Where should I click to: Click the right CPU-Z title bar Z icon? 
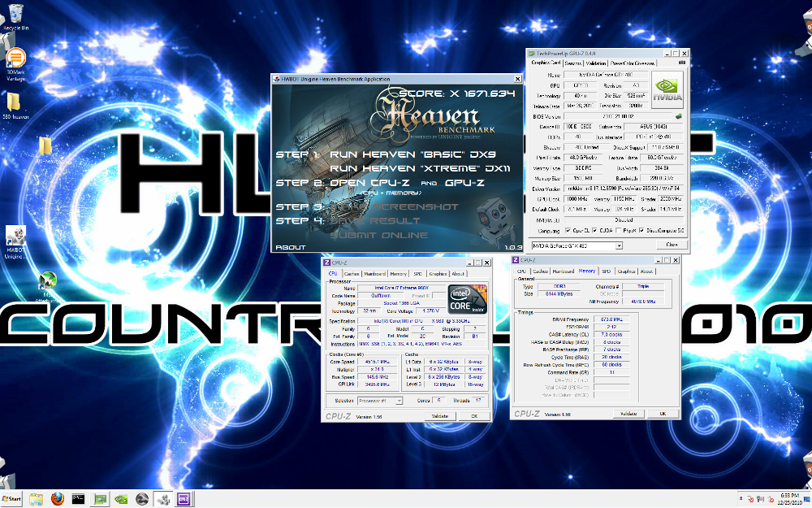pos(516,260)
